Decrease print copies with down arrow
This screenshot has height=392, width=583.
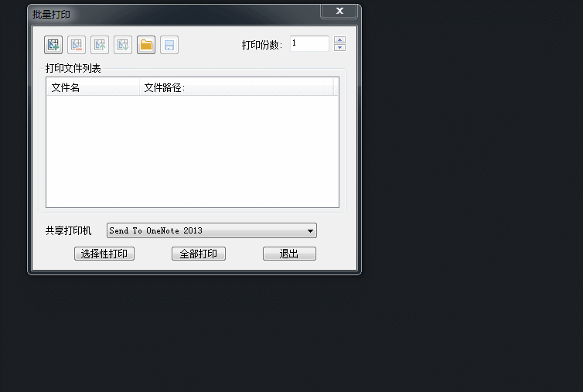pyautogui.click(x=340, y=47)
